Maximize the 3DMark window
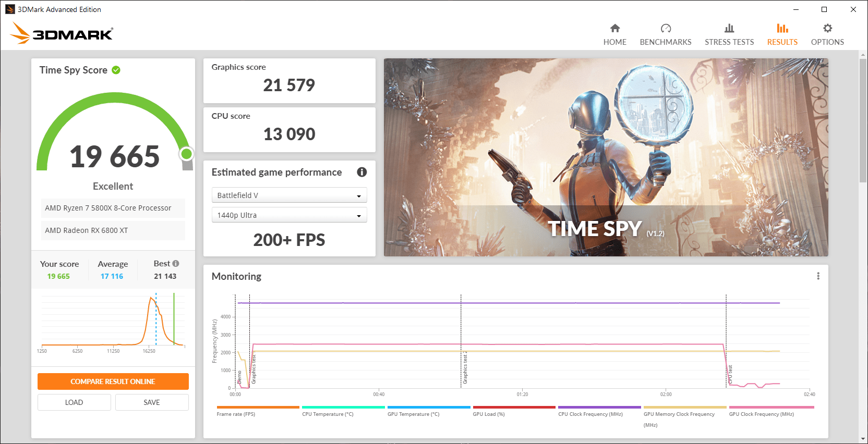 tap(824, 9)
